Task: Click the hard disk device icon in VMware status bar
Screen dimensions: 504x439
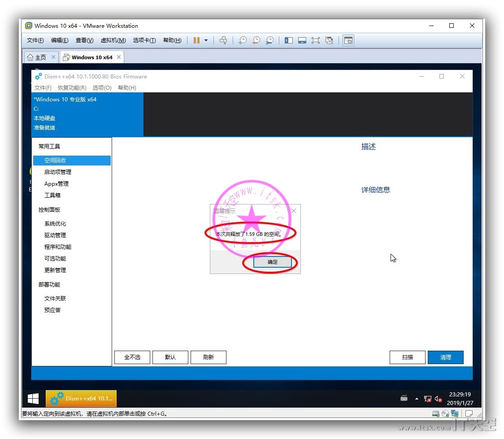Action: 435,413
